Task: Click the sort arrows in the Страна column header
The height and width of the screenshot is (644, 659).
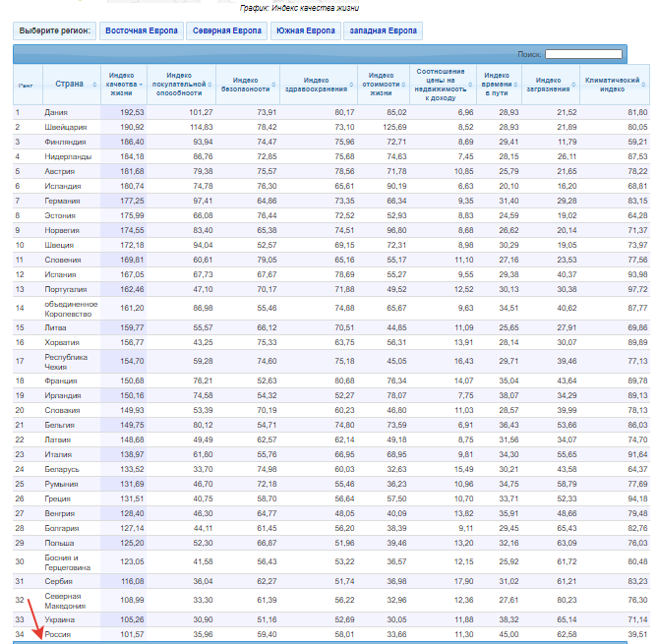Action: (93, 85)
